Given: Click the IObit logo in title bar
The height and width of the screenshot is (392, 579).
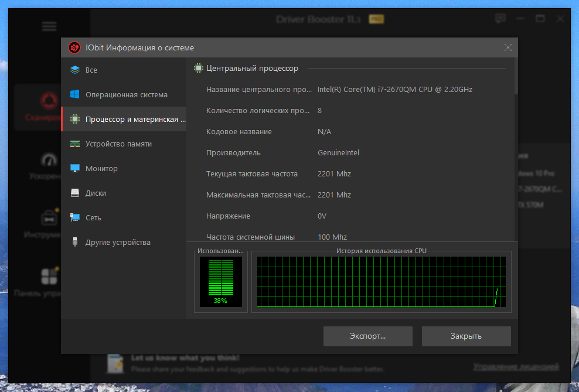Looking at the screenshot, I should pos(74,47).
